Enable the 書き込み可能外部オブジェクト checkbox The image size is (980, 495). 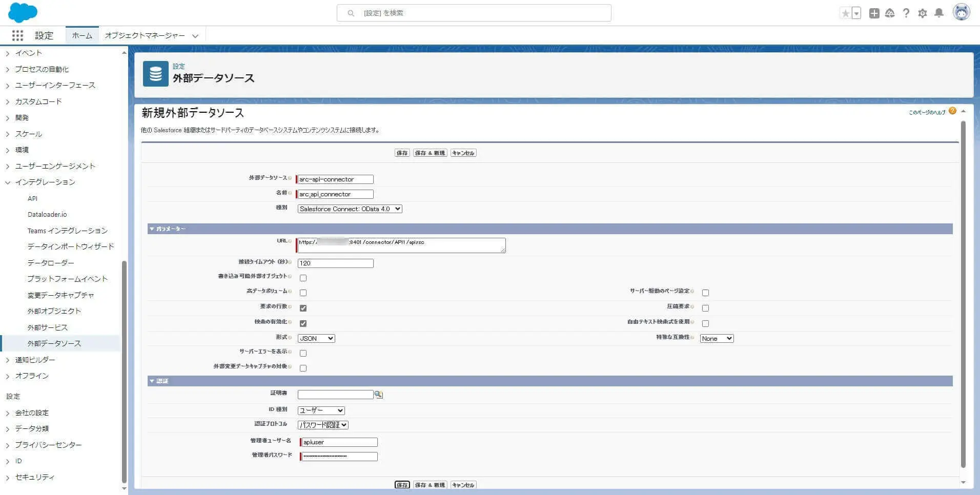click(303, 278)
